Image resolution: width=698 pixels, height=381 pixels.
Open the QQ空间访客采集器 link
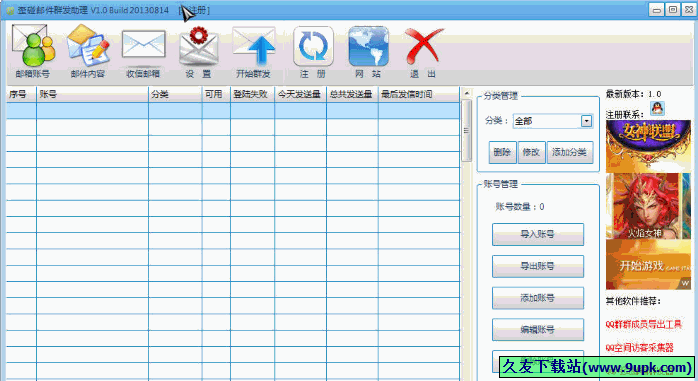tap(639, 348)
